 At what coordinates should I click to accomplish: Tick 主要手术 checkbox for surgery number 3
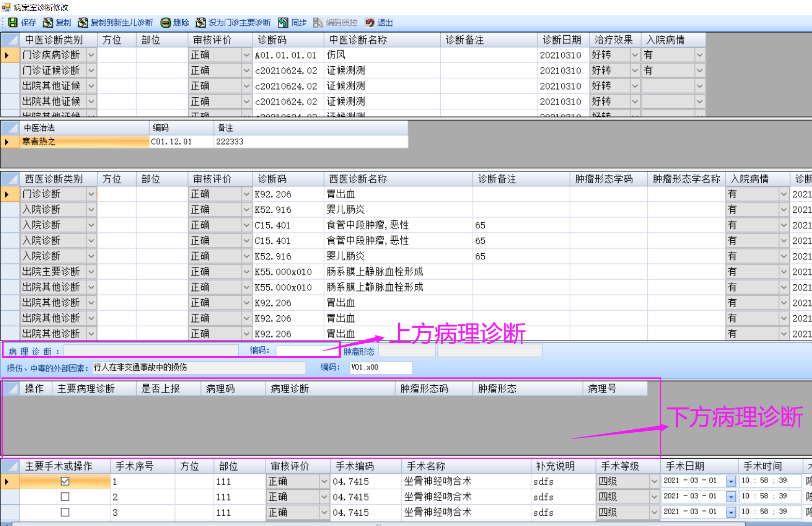coord(65,513)
